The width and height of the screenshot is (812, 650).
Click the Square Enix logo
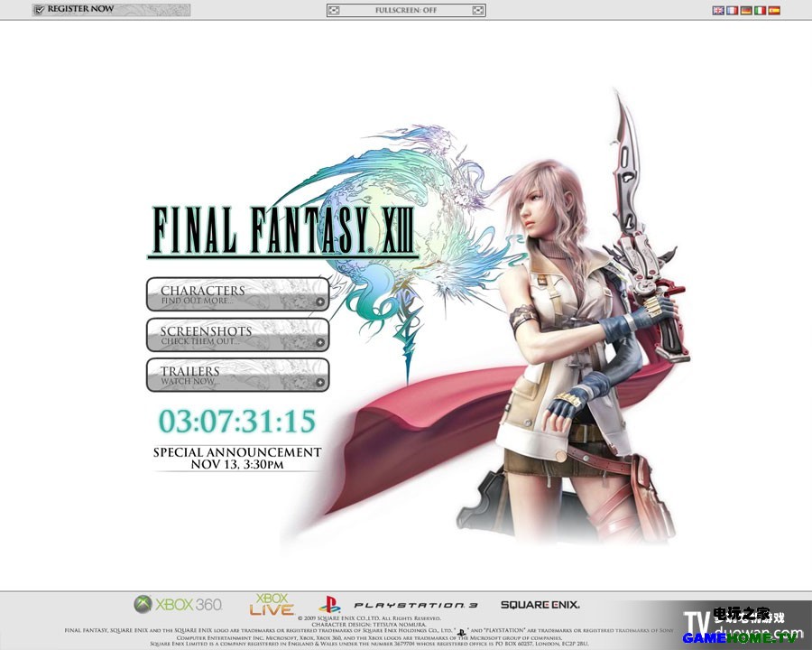pyautogui.click(x=540, y=604)
